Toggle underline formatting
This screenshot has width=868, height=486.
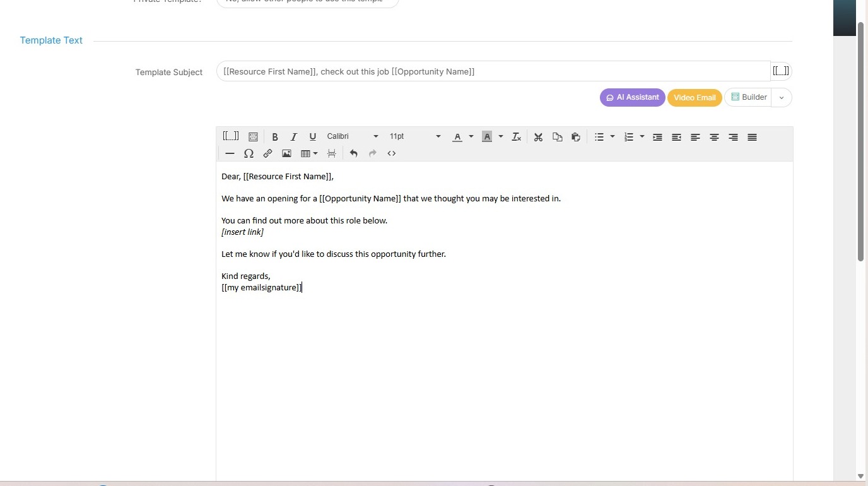[313, 137]
